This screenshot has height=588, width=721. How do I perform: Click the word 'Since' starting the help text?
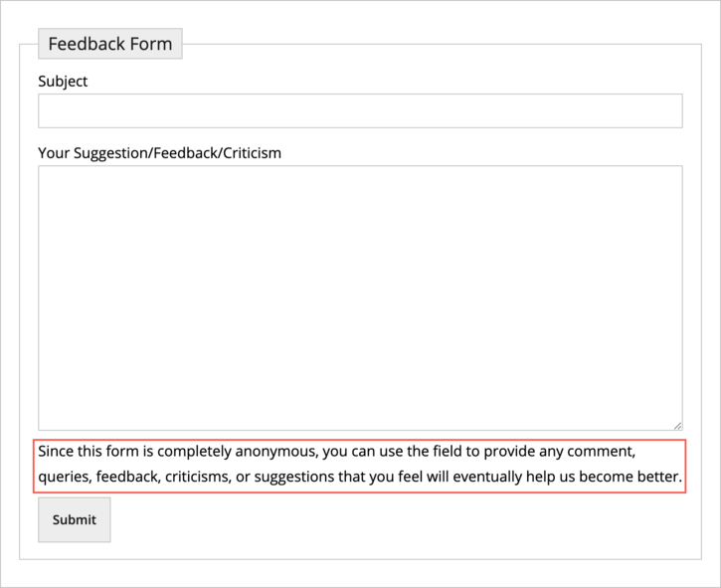click(x=56, y=452)
